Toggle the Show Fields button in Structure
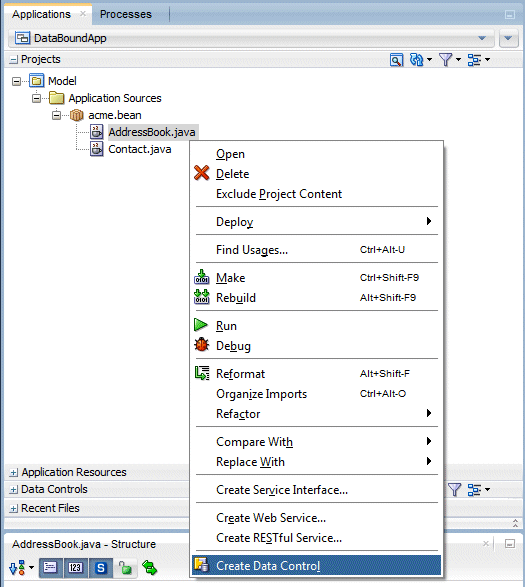This screenshot has width=525, height=587. tap(50, 568)
